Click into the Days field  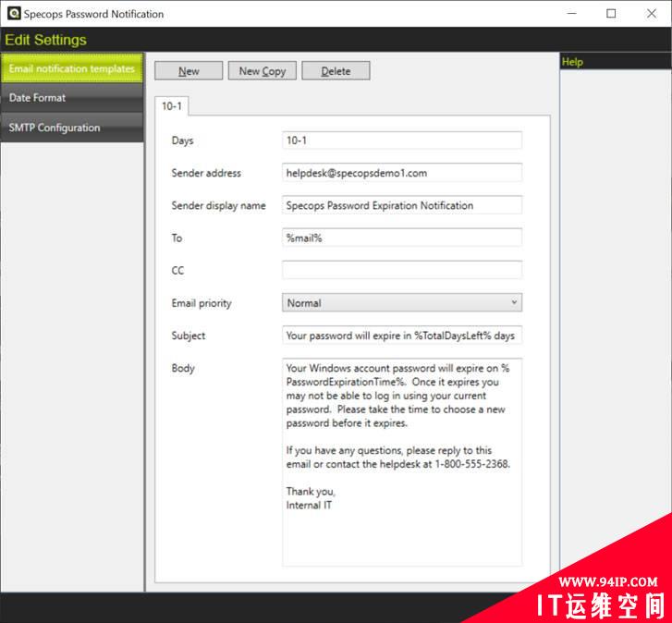401,140
